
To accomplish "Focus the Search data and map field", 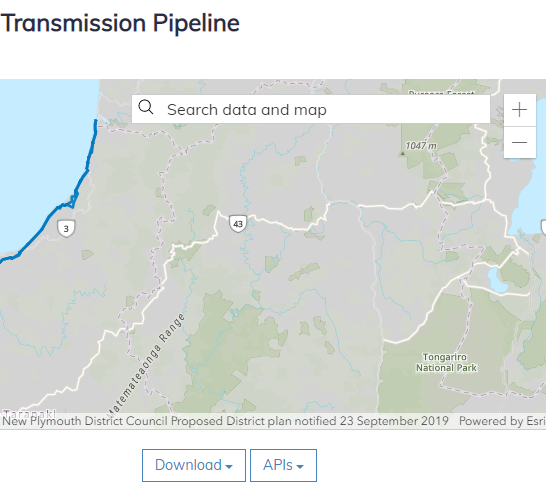I will point(311,109).
